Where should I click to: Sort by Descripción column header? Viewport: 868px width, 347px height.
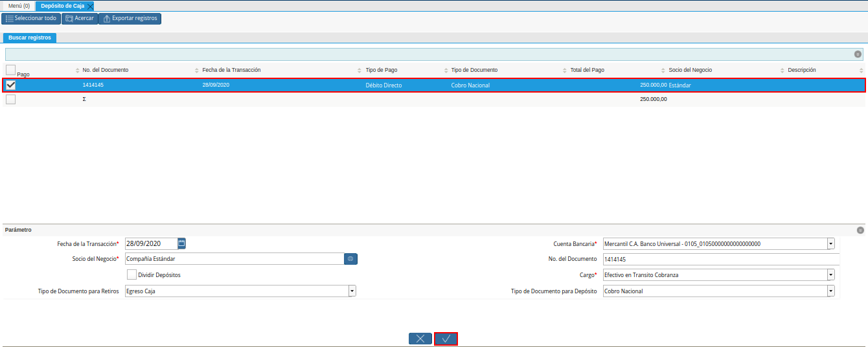pos(801,70)
